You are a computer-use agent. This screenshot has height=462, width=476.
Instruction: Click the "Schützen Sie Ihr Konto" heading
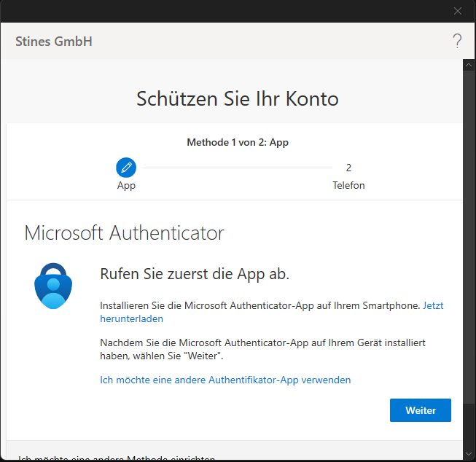(238, 99)
